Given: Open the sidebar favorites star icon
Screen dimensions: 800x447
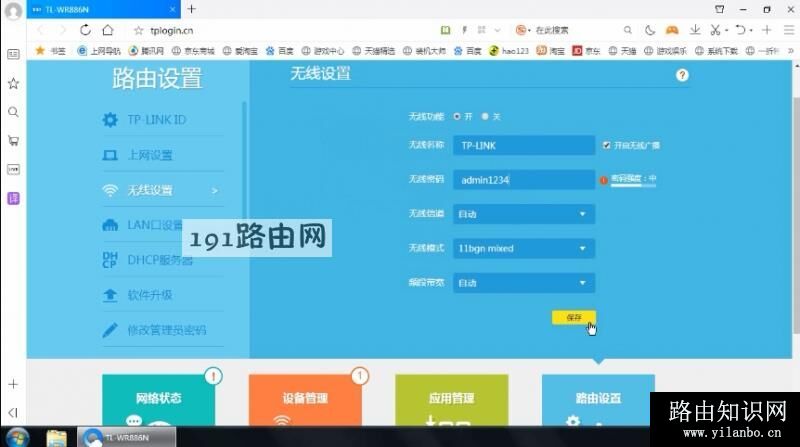Looking at the screenshot, I should [13, 83].
